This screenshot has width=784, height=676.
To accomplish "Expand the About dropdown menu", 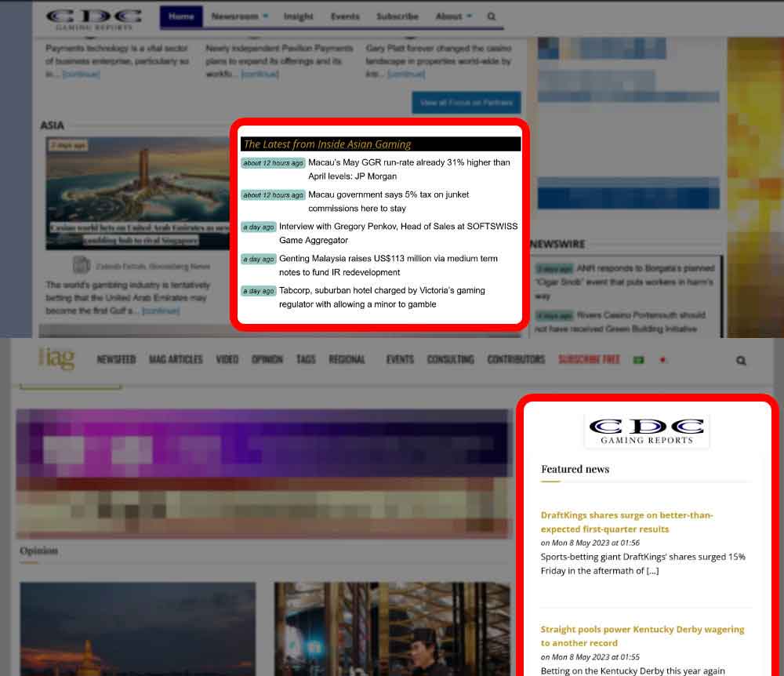I will pos(453,16).
